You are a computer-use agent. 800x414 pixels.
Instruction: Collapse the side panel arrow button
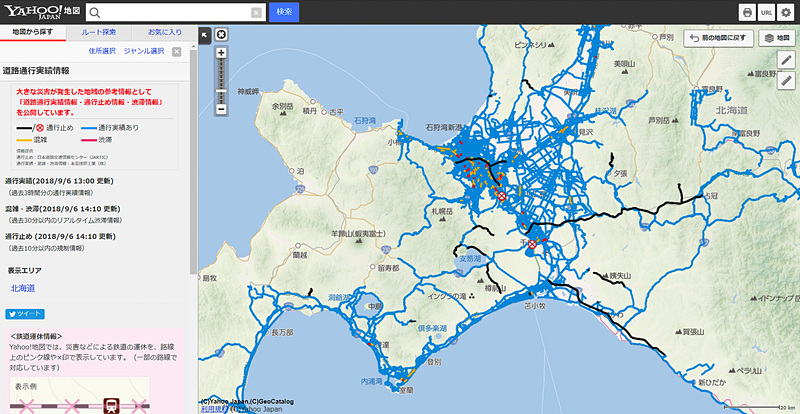(x=205, y=35)
